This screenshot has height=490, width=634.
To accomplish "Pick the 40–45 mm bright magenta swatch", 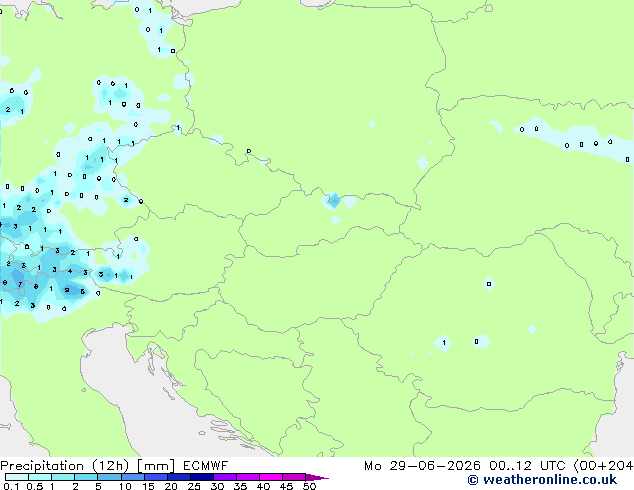I will [x=271, y=477].
